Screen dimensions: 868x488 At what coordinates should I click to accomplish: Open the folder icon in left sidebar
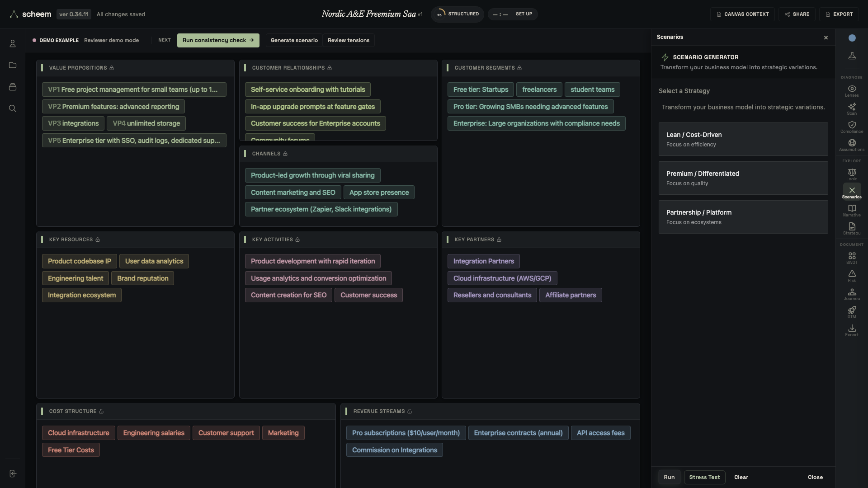click(13, 65)
